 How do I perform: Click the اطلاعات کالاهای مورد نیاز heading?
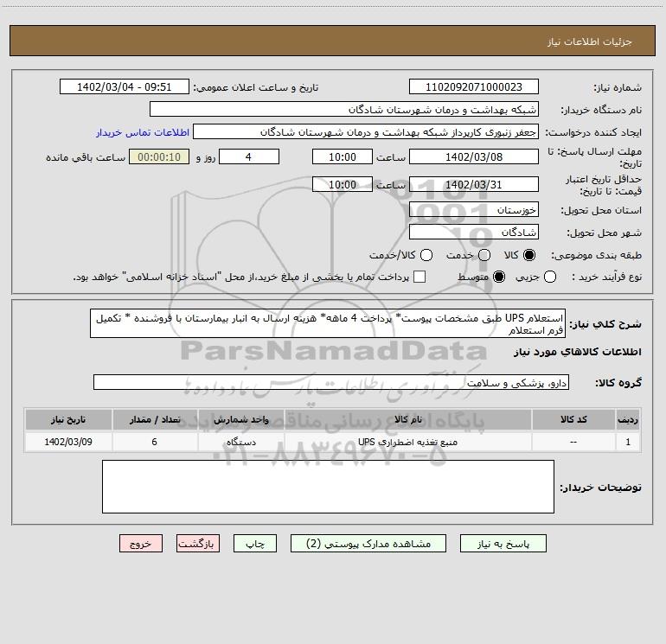pyautogui.click(x=578, y=352)
